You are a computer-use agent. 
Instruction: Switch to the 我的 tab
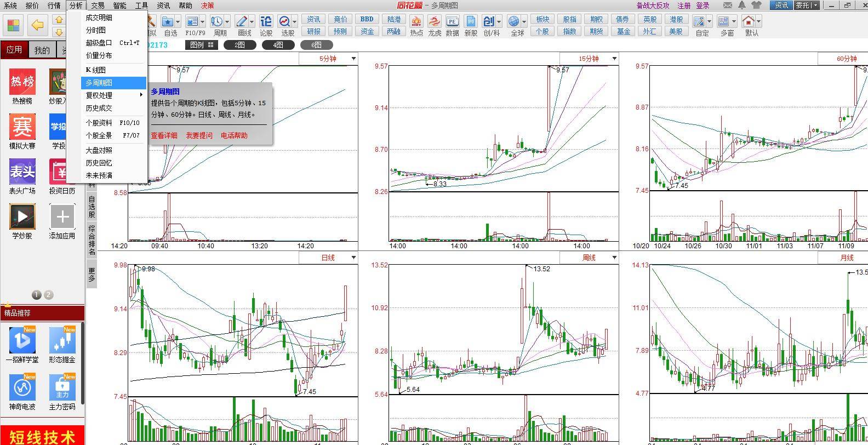(42, 50)
